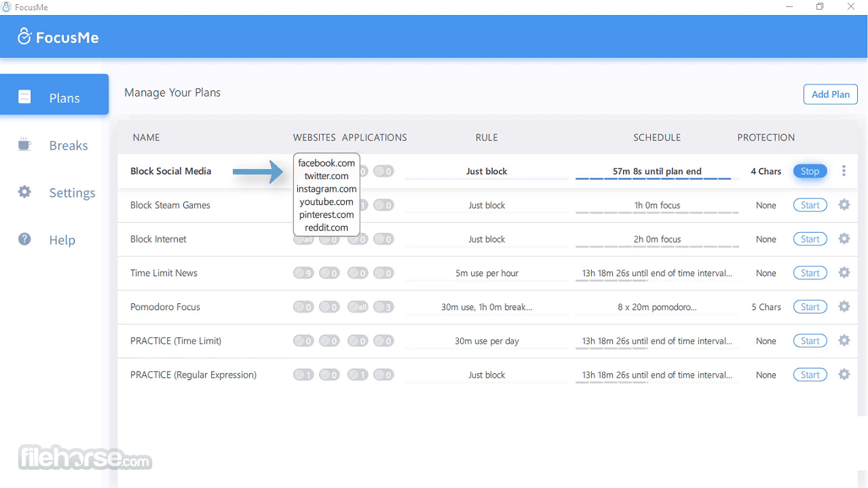Click applications pill showing 1 in PRACTICE (Regular Expression) row
The image size is (868, 488).
point(358,375)
